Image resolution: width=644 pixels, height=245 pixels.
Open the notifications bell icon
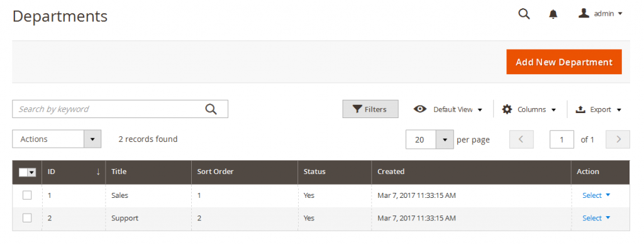pos(553,14)
